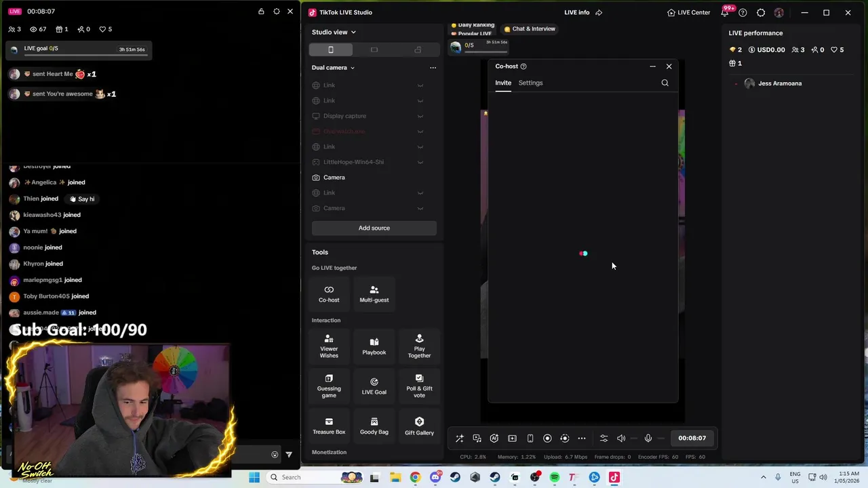Open LIVE info
The image size is (868, 488).
576,12
